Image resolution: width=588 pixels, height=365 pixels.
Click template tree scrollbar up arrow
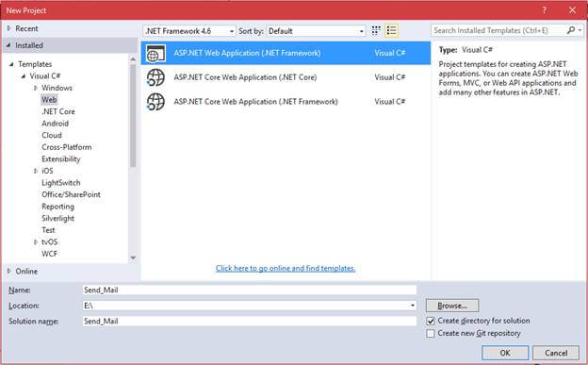(x=133, y=58)
